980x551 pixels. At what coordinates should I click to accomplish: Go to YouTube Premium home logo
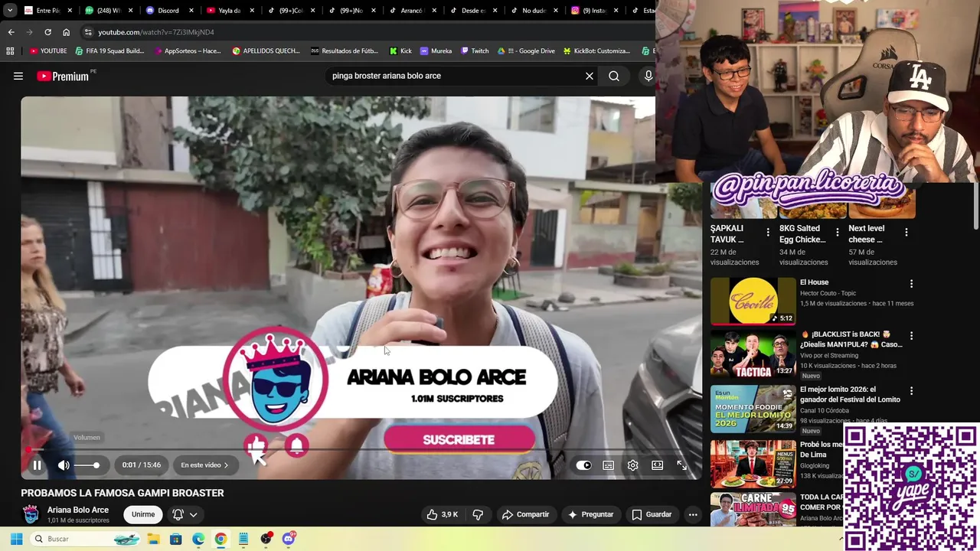63,76
